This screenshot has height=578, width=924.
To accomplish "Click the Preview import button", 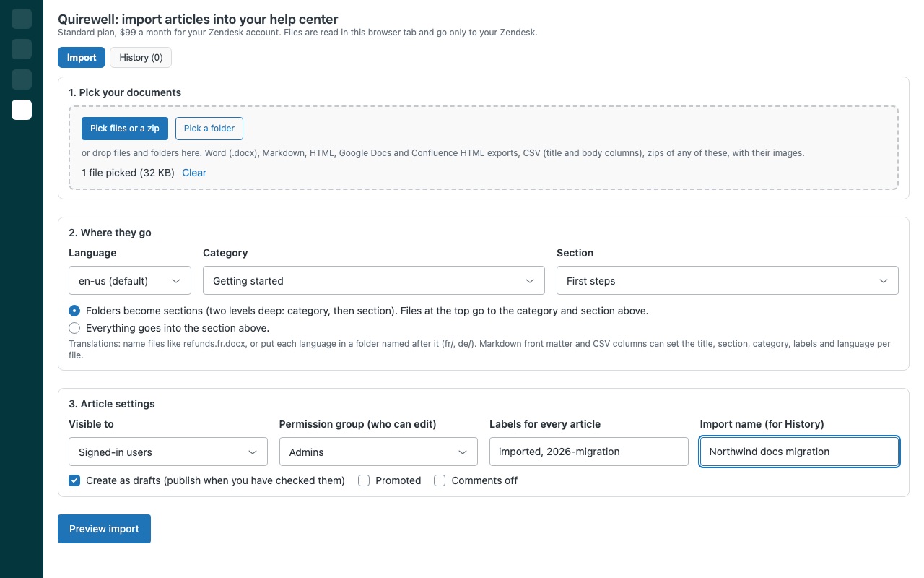I will coord(104,529).
